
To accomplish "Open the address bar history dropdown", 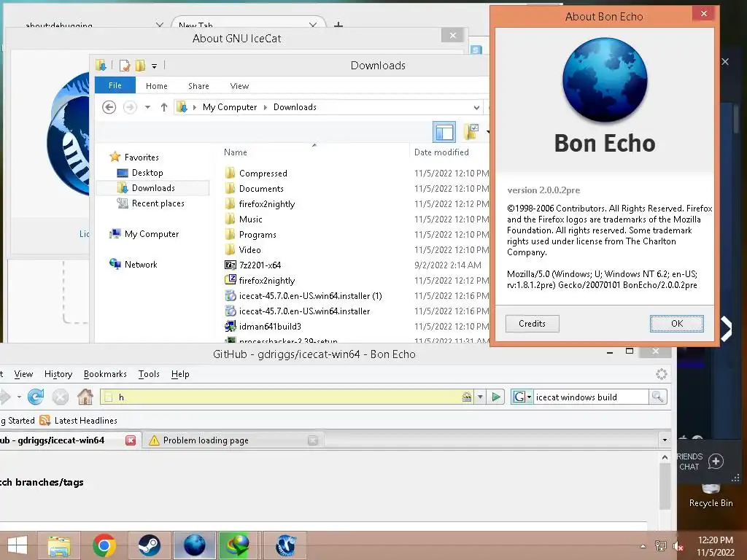I will click(x=480, y=397).
